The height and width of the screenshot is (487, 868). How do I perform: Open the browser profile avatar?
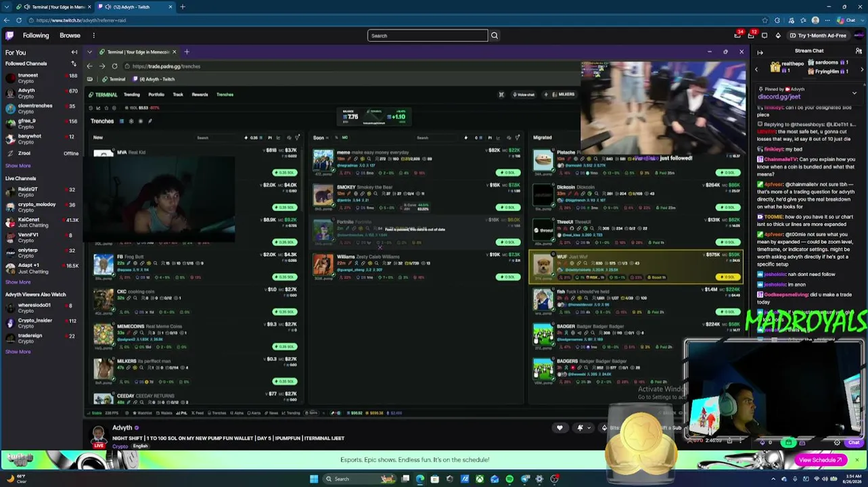click(x=815, y=20)
